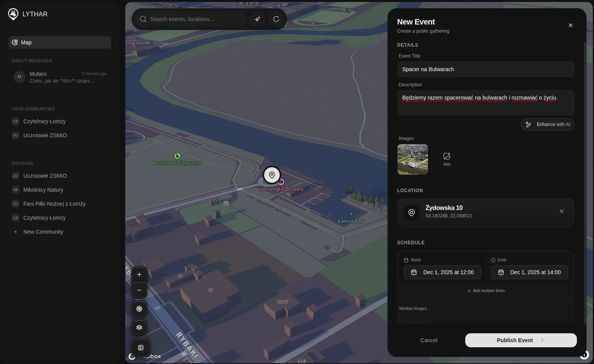This screenshot has width=594, height=364.
Task: Click the Event Title input field
Action: (x=485, y=69)
